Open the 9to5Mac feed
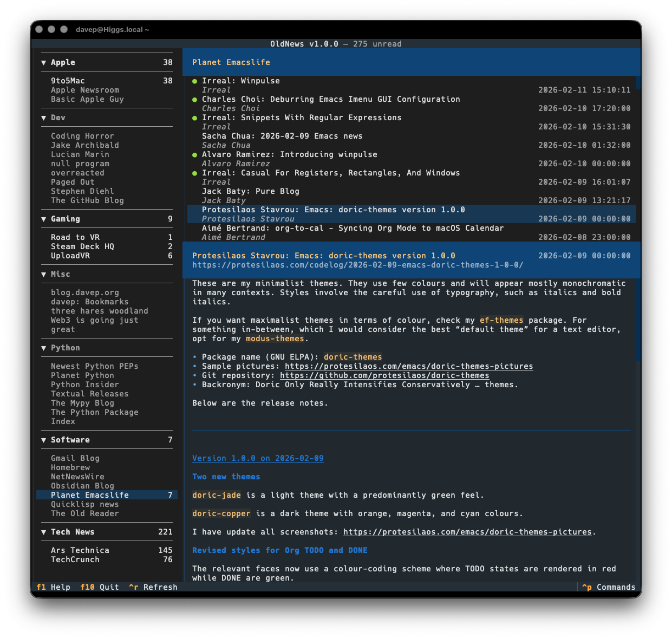 68,81
